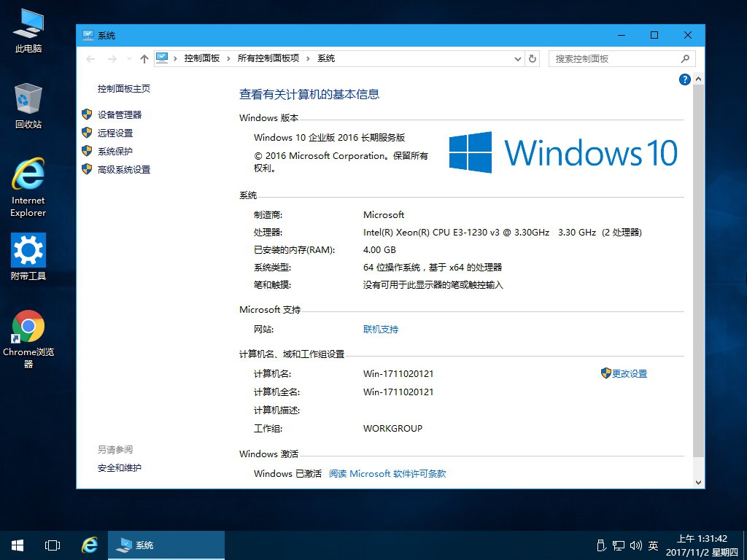Open 设备管理器 from sidebar

tap(120, 114)
